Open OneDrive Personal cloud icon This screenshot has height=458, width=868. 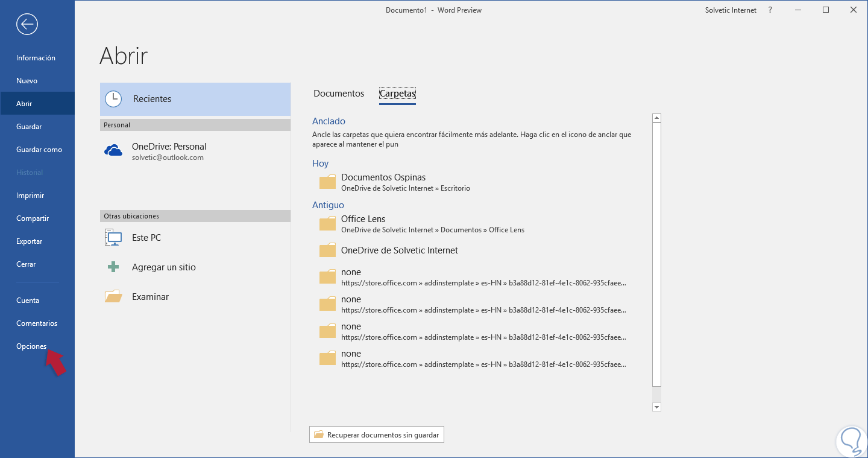113,151
